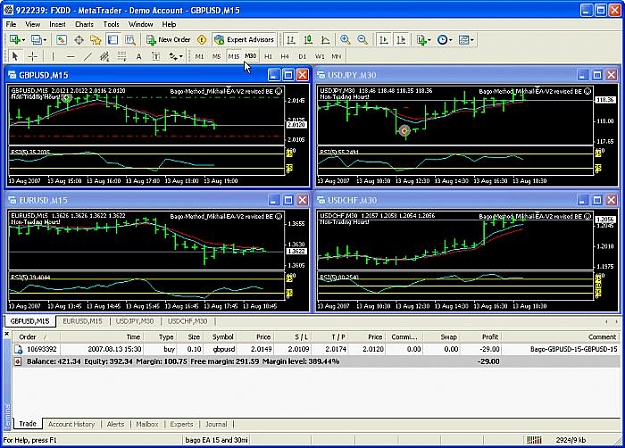Screen dimensions: 625x448
Task: Zoom out on the chart
Action: pyautogui.click(x=362, y=40)
